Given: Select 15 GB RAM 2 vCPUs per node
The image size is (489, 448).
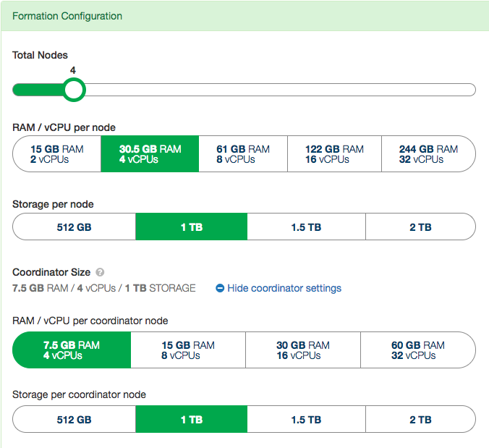Looking at the screenshot, I should click(56, 154).
